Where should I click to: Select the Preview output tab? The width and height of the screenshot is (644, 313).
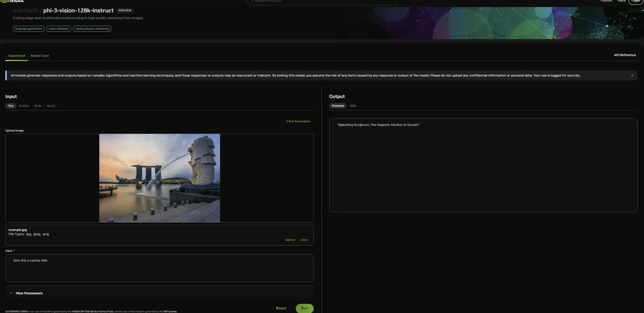(338, 106)
